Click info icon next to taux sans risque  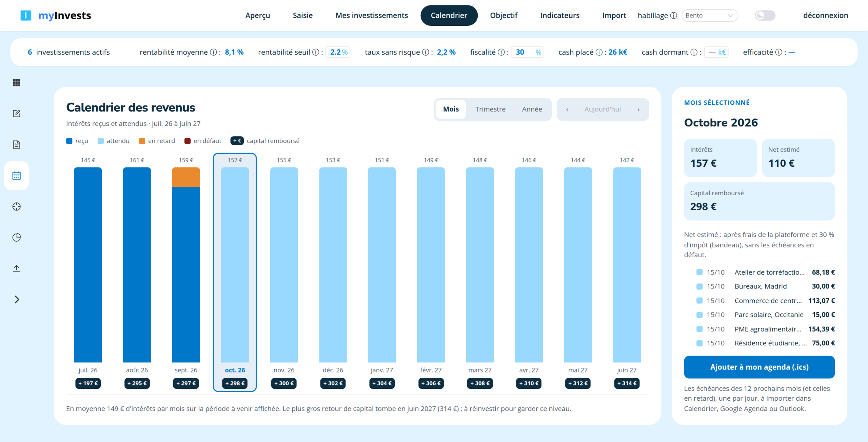click(x=426, y=52)
